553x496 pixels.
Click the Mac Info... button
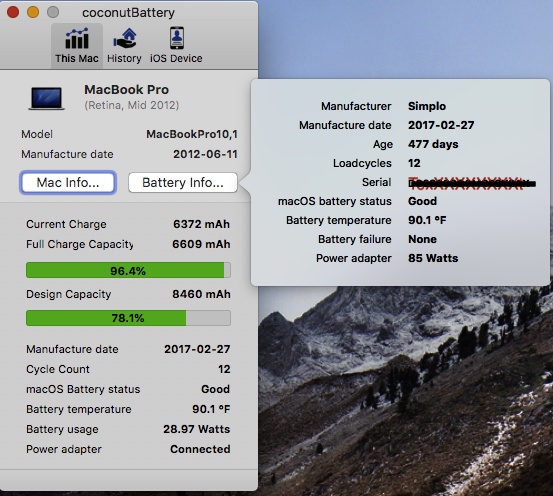[68, 182]
